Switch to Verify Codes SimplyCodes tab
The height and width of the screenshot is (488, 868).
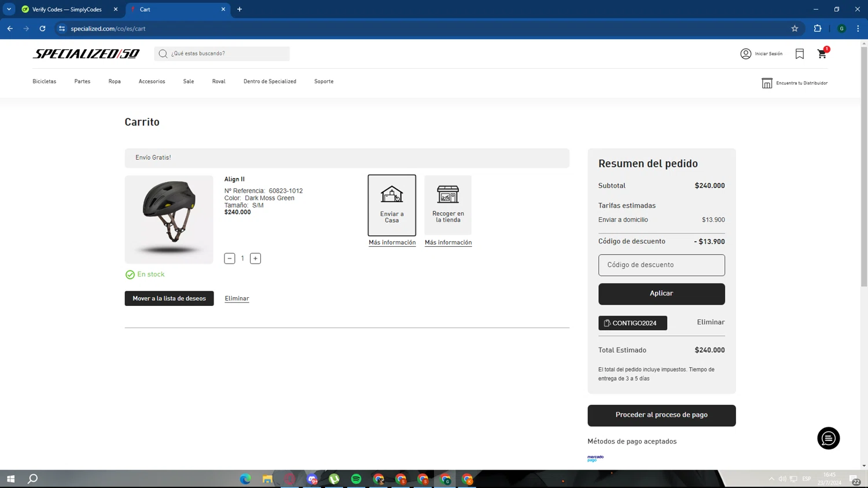pyautogui.click(x=68, y=9)
